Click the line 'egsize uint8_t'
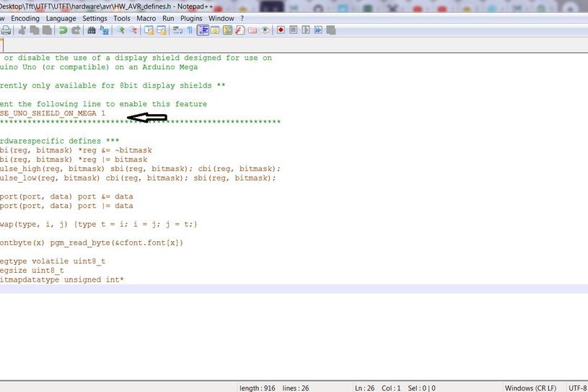Viewport: 588px width, 392px height. pos(32,271)
